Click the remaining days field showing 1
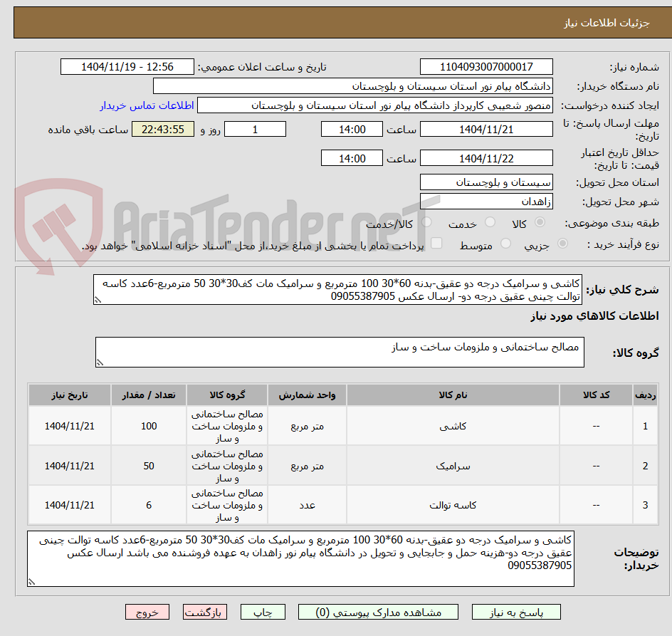 click(255, 129)
